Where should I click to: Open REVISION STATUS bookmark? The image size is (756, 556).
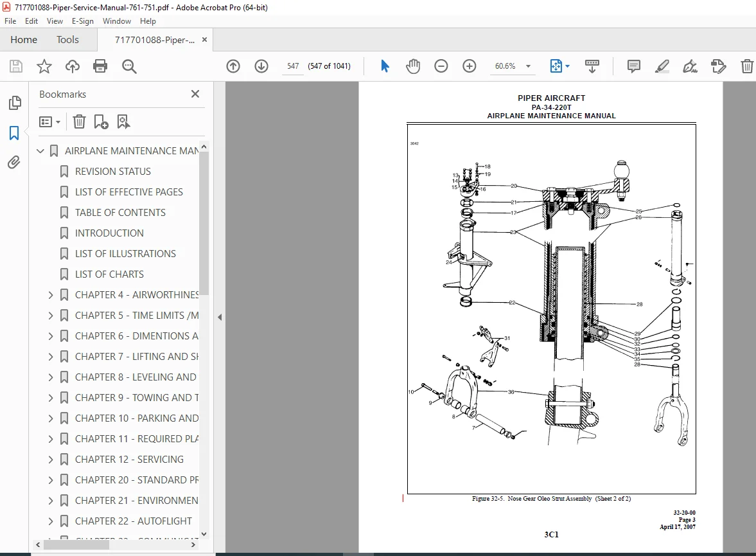click(x=113, y=172)
